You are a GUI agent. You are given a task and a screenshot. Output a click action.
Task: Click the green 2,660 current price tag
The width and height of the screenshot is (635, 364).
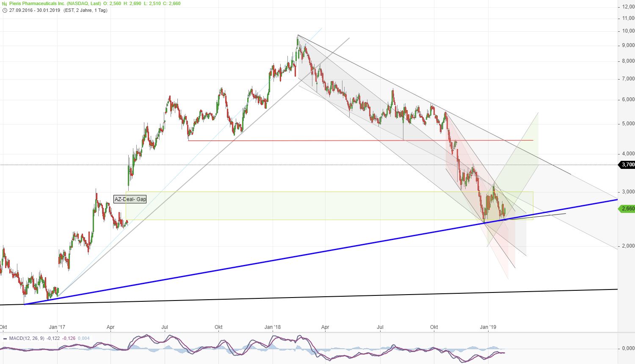click(x=627, y=209)
